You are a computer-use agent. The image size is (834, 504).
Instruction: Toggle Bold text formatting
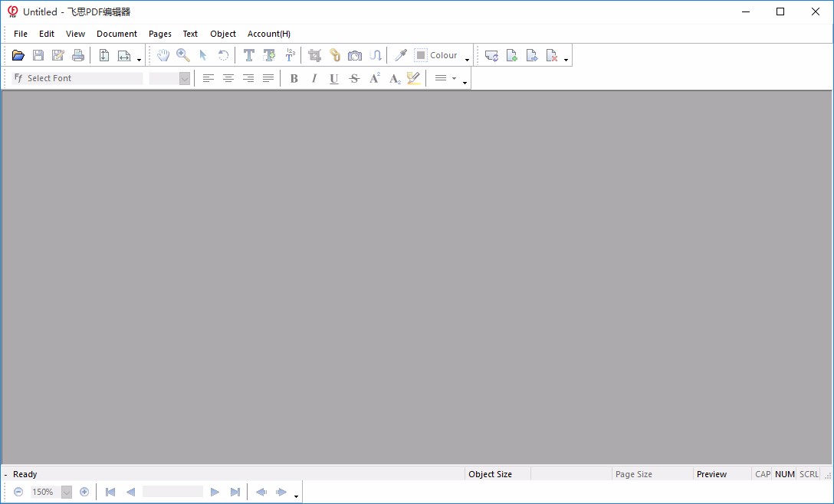coord(294,78)
